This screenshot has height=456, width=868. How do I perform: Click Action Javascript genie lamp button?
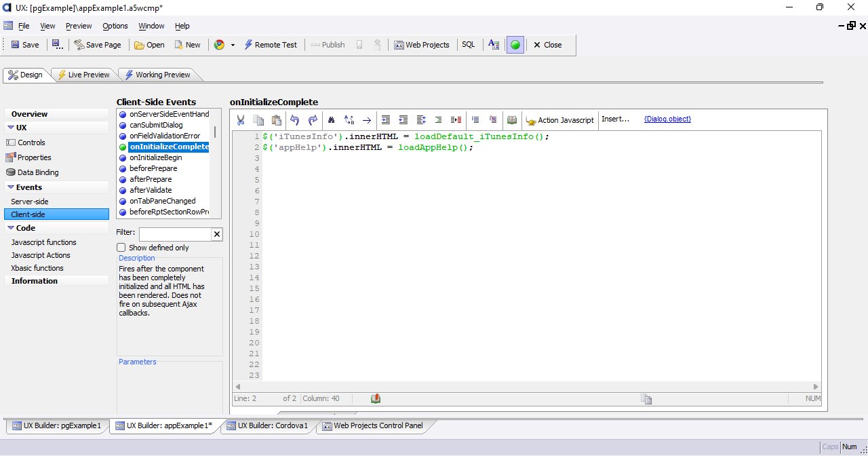(x=559, y=120)
